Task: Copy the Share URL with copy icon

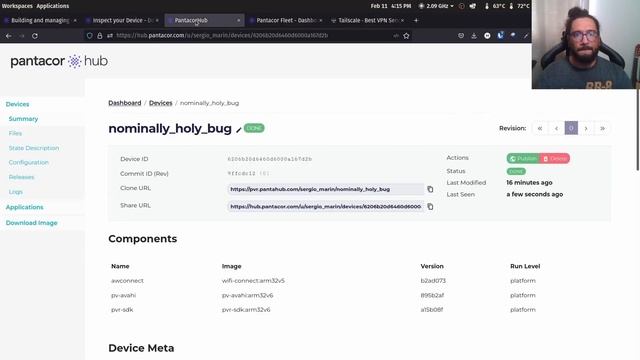Action: tap(430, 207)
